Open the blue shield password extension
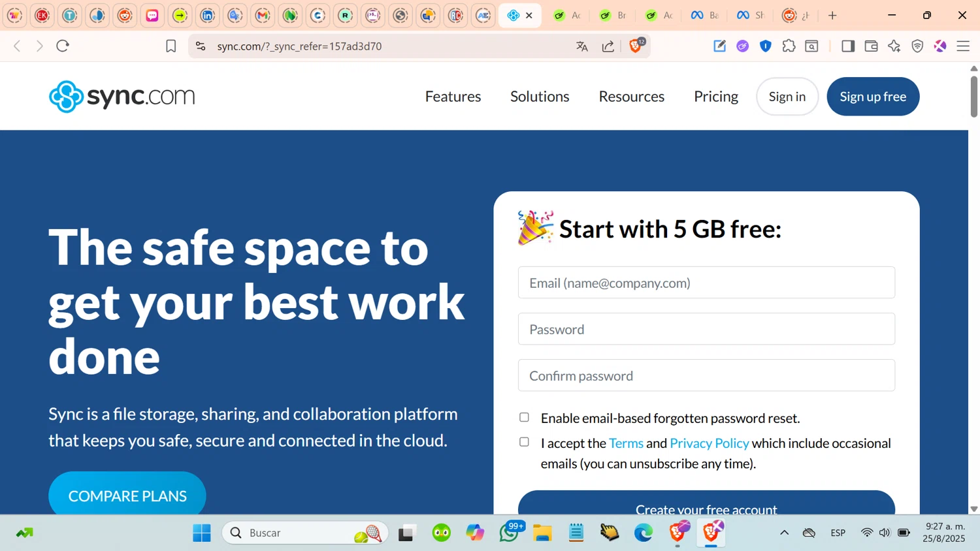Viewport: 980px width, 551px height. pos(766,46)
